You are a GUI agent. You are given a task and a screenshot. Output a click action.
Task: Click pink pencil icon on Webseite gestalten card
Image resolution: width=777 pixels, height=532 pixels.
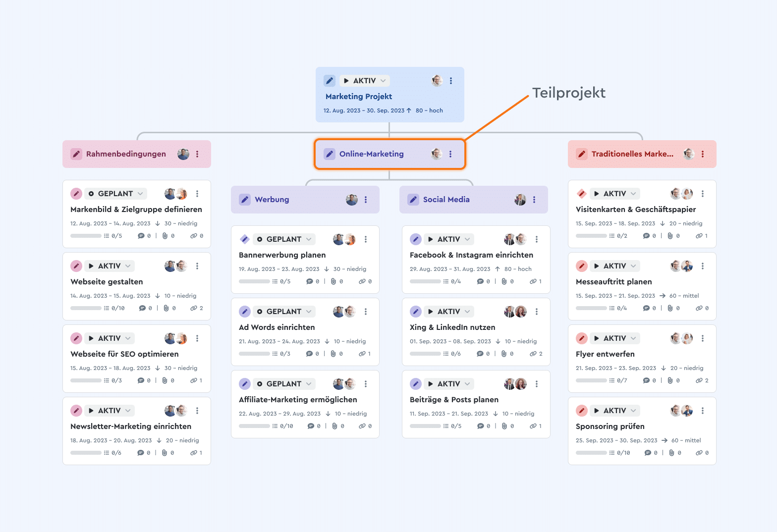coord(76,266)
